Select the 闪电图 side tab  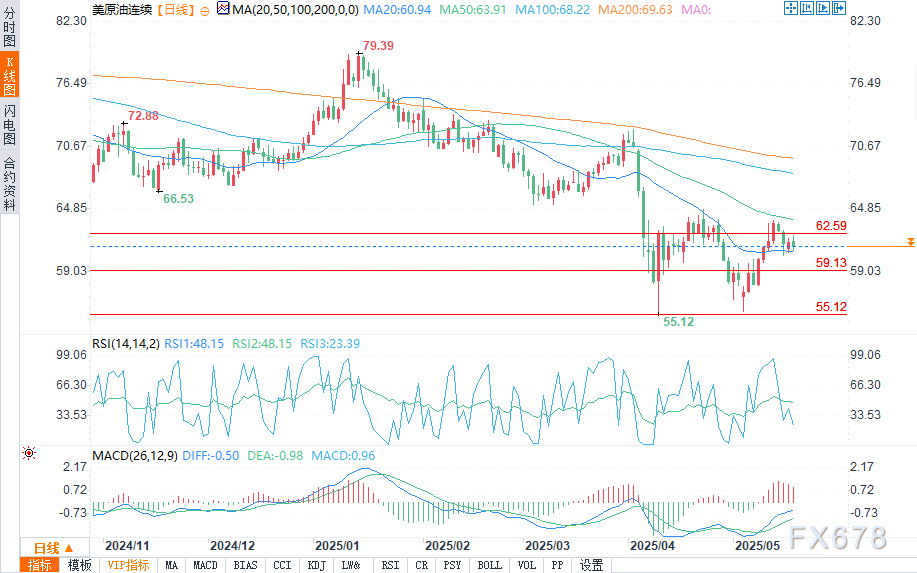click(9, 124)
